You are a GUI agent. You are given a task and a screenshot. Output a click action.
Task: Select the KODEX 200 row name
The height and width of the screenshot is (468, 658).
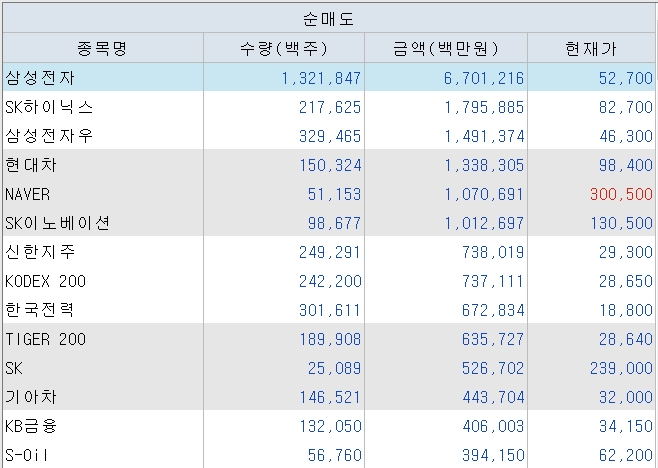tap(45, 281)
